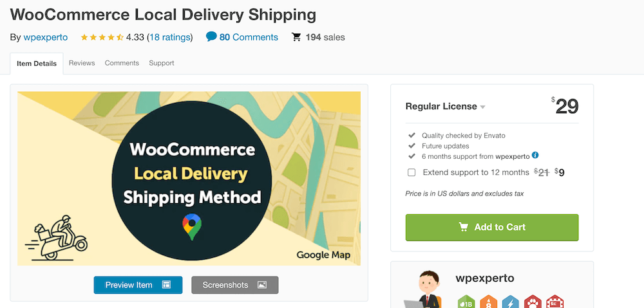The image size is (644, 308).
Task: Switch to the Reviews tab
Action: coord(82,63)
